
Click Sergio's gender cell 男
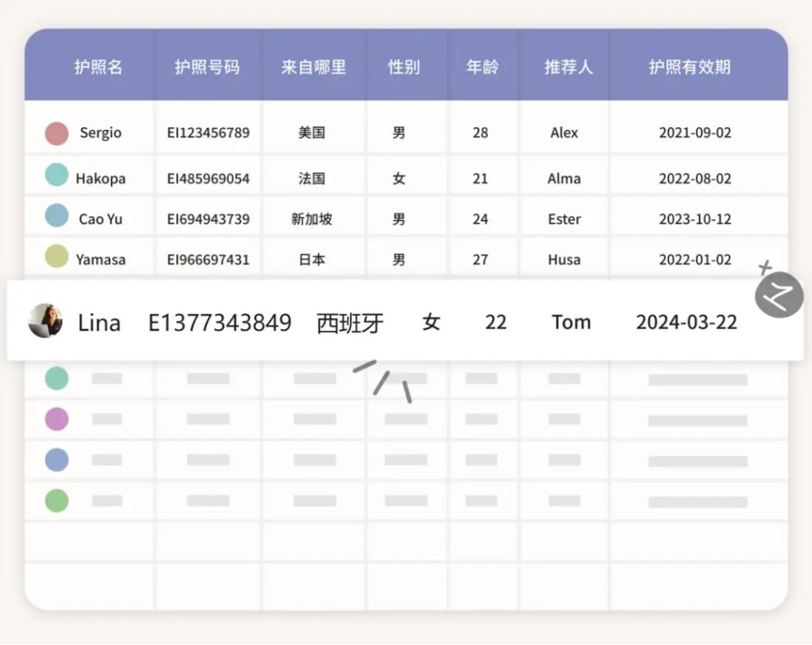coord(399,132)
